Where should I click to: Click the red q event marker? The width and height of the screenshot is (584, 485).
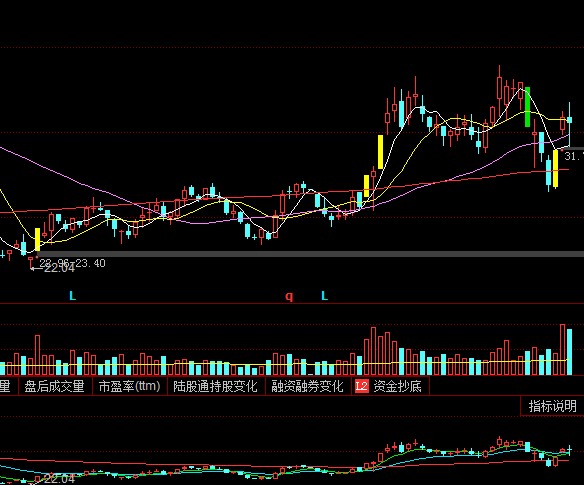click(x=289, y=297)
